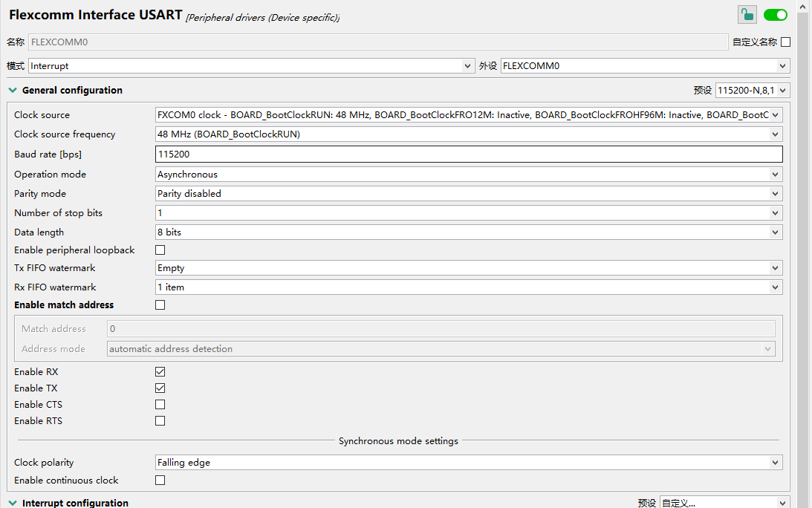Open the Parity mode dropdown
This screenshot has height=508, width=812.
click(469, 194)
